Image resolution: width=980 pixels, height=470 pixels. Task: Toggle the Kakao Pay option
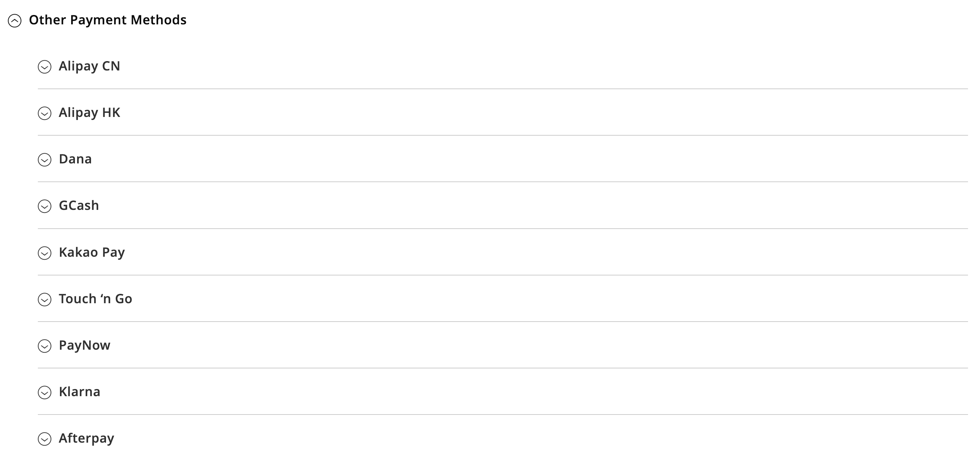click(45, 252)
